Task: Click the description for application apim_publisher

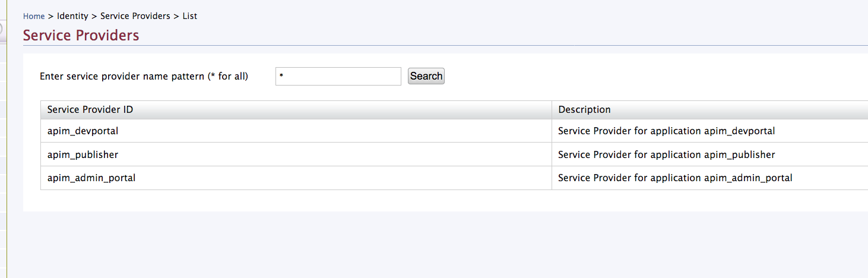Action: click(667, 154)
